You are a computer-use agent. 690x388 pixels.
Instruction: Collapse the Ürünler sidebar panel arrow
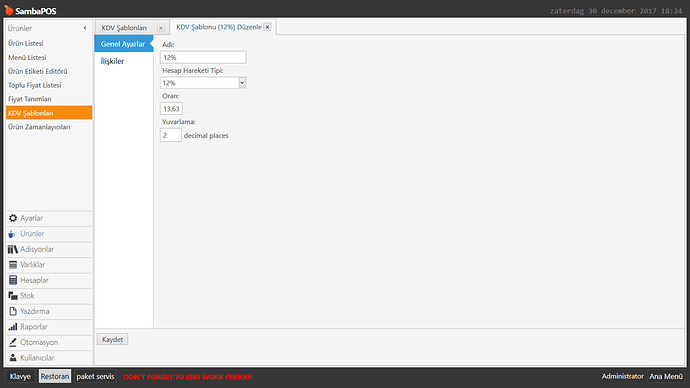[85, 28]
